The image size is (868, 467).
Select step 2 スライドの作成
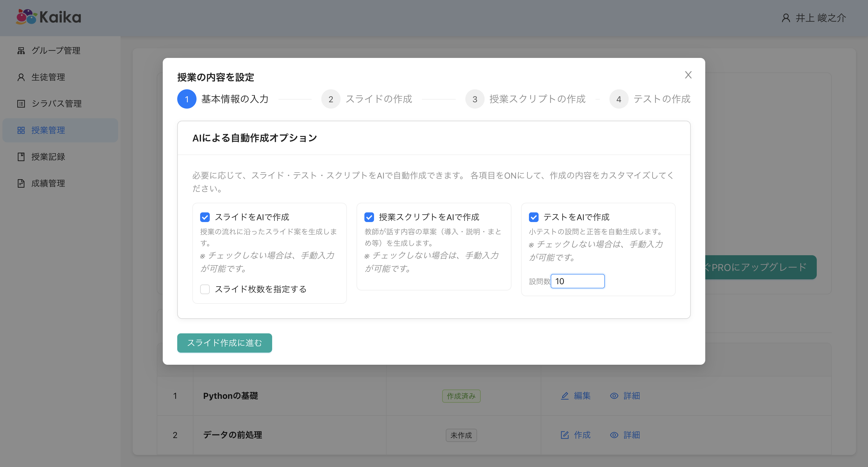tap(331, 99)
